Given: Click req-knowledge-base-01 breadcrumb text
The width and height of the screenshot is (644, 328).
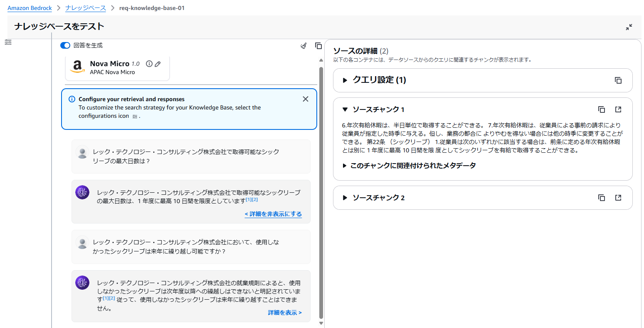Looking at the screenshot, I should pyautogui.click(x=152, y=8).
